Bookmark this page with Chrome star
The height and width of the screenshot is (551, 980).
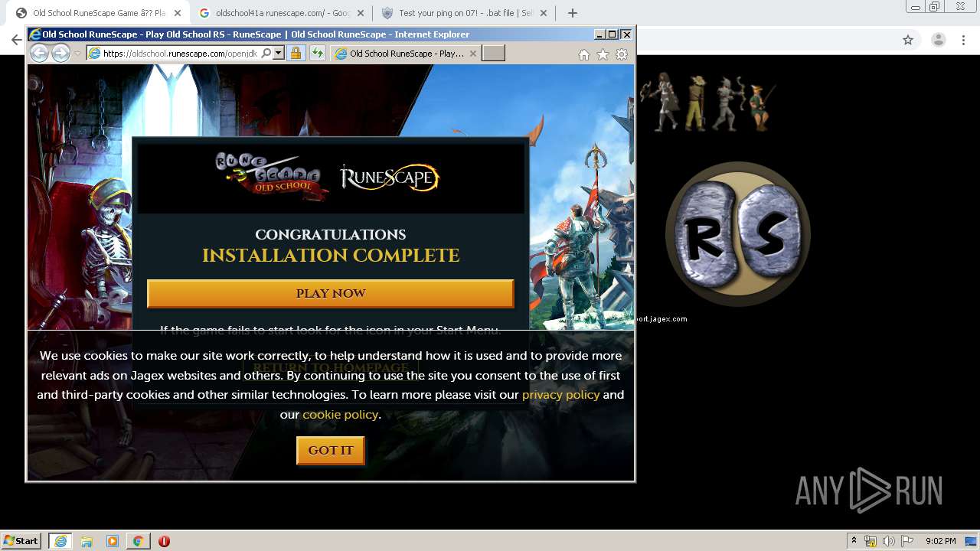(x=908, y=40)
